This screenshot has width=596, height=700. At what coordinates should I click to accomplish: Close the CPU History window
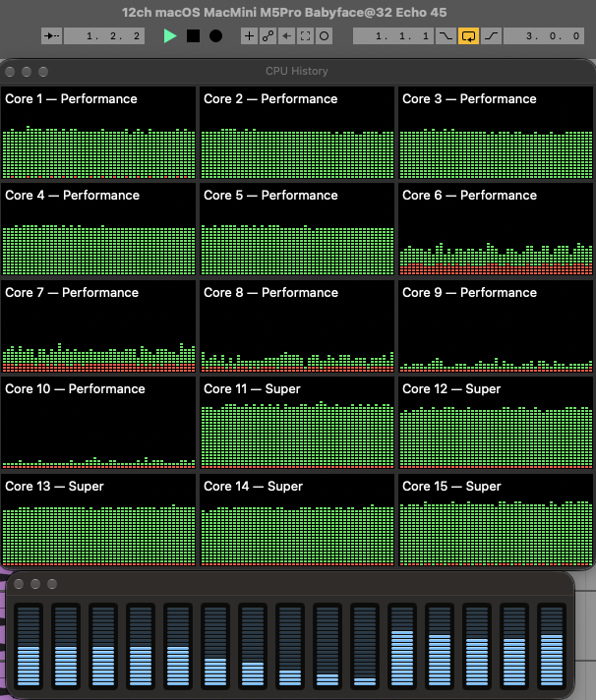10,72
